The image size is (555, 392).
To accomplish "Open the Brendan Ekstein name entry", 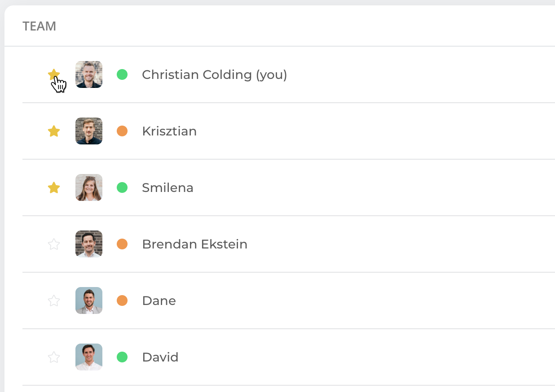I will (x=195, y=244).
